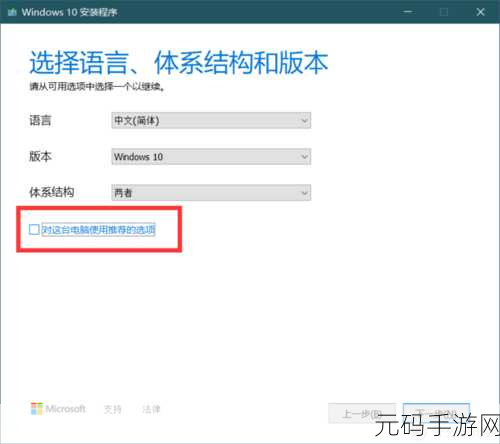Click the 语言 field label
Screen dimensions: 500x444
(40, 120)
